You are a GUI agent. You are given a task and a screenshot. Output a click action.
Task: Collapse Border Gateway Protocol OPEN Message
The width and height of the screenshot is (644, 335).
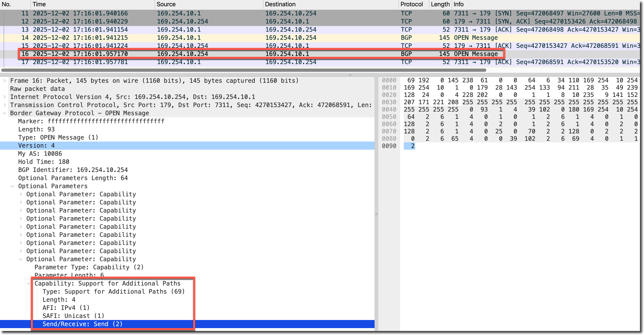point(4,113)
